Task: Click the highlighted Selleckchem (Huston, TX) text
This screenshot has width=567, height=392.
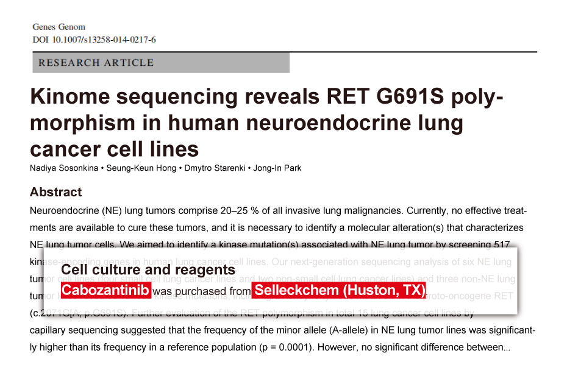Action: (x=338, y=291)
